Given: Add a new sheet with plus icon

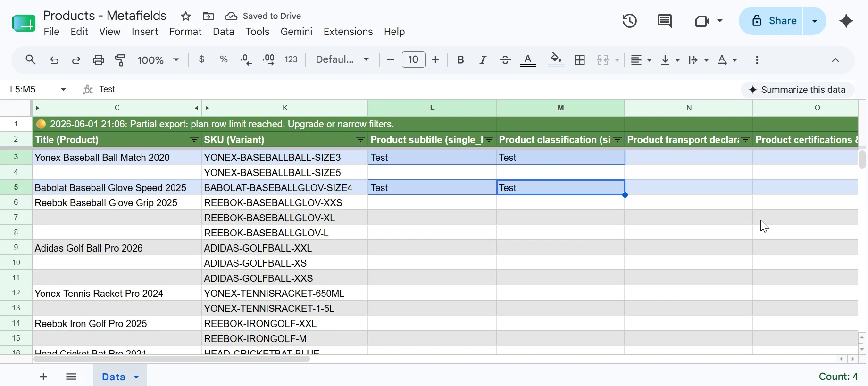Looking at the screenshot, I should click(x=43, y=377).
